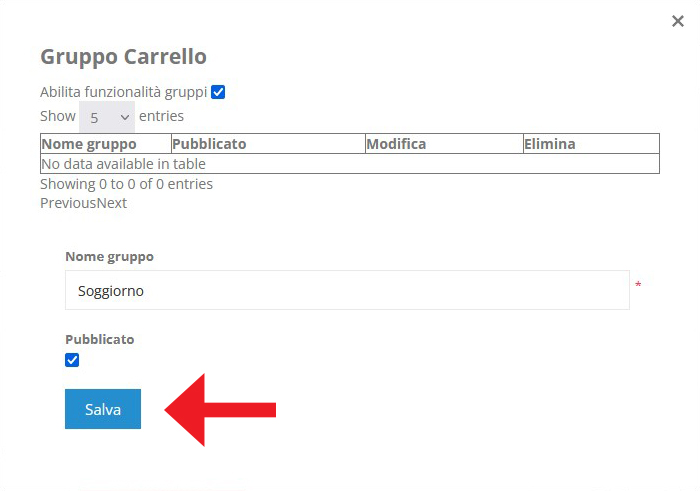Focus the Nome gruppo text field
The height and width of the screenshot is (491, 700).
point(347,290)
